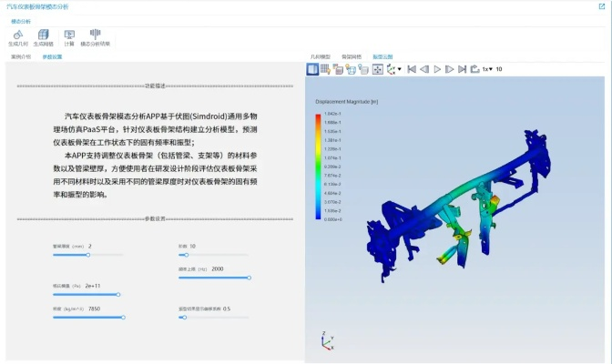Click the displacement color legend bar
This screenshot has height=364, width=612.
click(x=318, y=167)
